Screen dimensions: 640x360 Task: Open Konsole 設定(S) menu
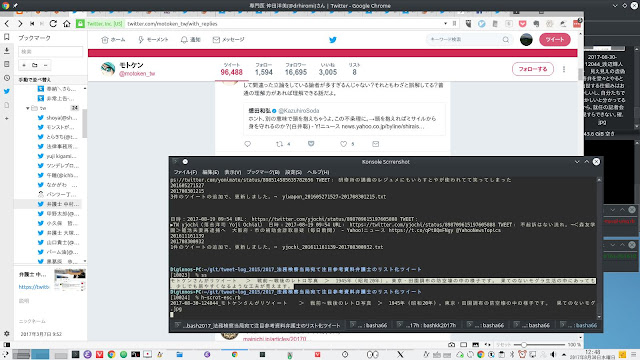pos(293,172)
